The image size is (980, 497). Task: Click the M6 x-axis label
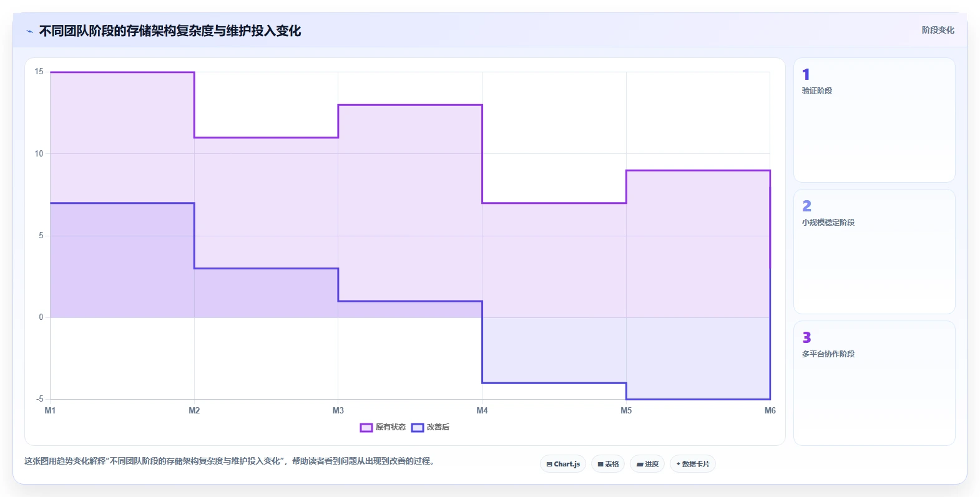coord(770,410)
